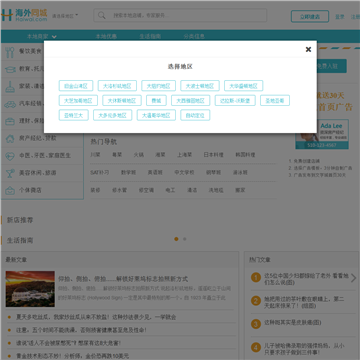360x360 pixels.
Task: Close the 选择地区 region dialog
Action: (308, 49)
